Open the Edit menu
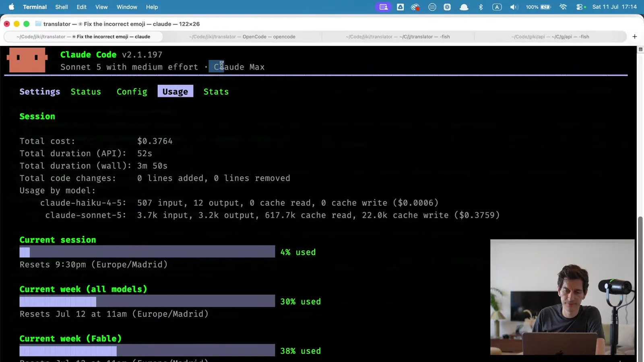Image resolution: width=644 pixels, height=362 pixels. tap(82, 7)
